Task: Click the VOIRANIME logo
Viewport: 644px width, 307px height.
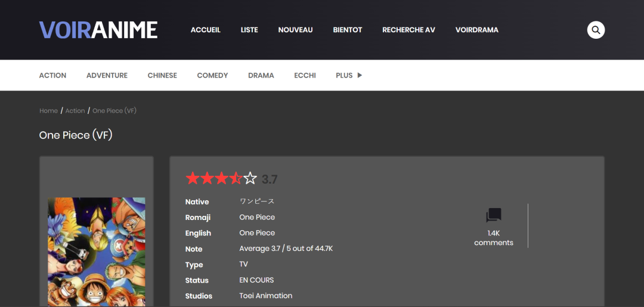Action: point(98,30)
